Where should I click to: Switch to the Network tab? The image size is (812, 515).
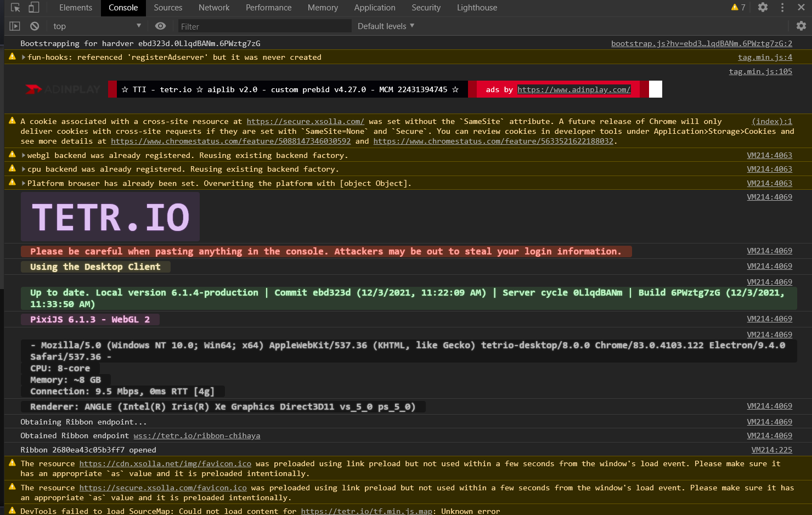tap(214, 7)
